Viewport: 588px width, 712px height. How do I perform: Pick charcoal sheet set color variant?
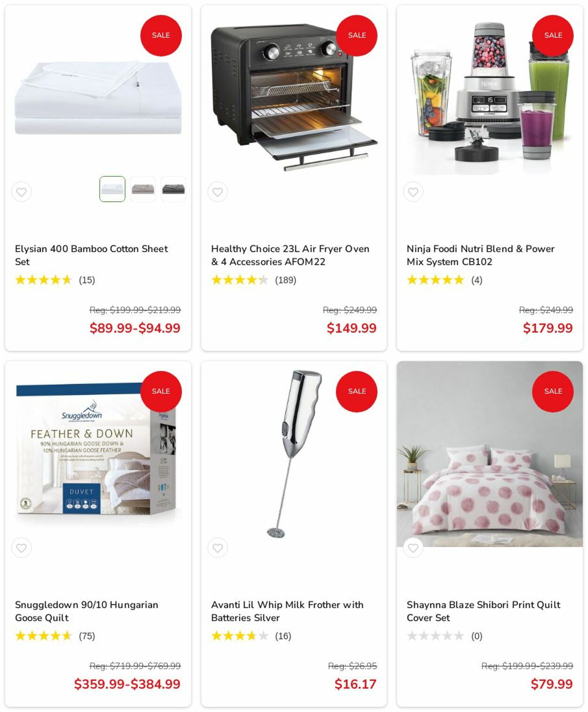(x=174, y=189)
